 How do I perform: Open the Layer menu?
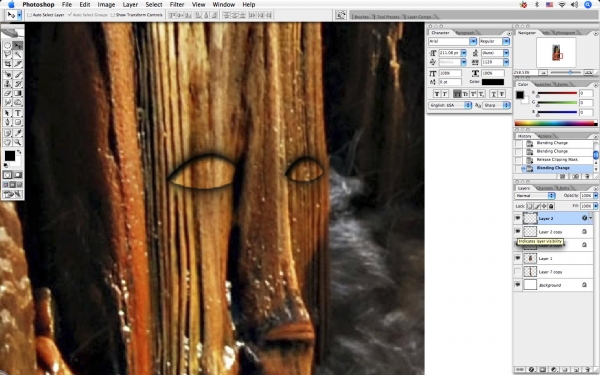click(130, 5)
